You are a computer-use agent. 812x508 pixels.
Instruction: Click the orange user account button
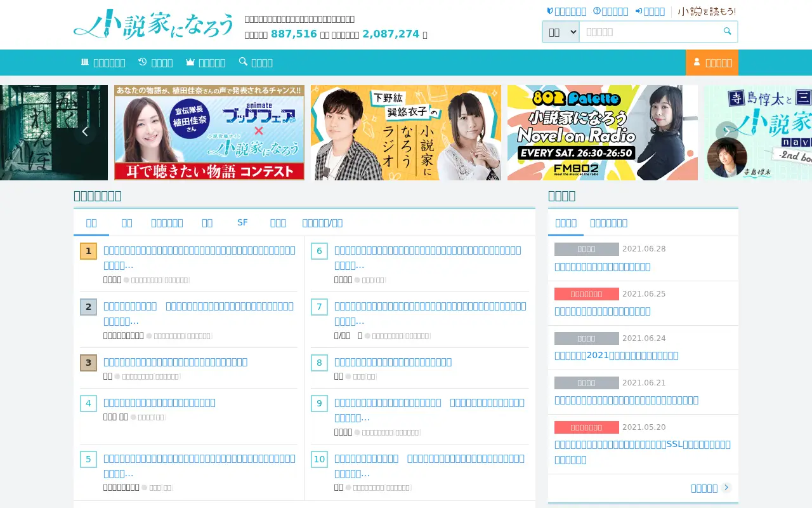pyautogui.click(x=712, y=62)
